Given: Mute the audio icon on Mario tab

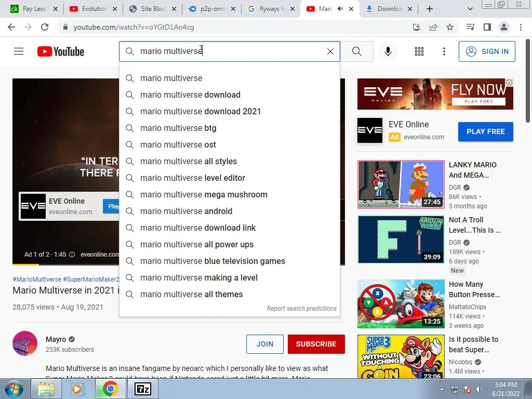Looking at the screenshot, I should pos(340,9).
